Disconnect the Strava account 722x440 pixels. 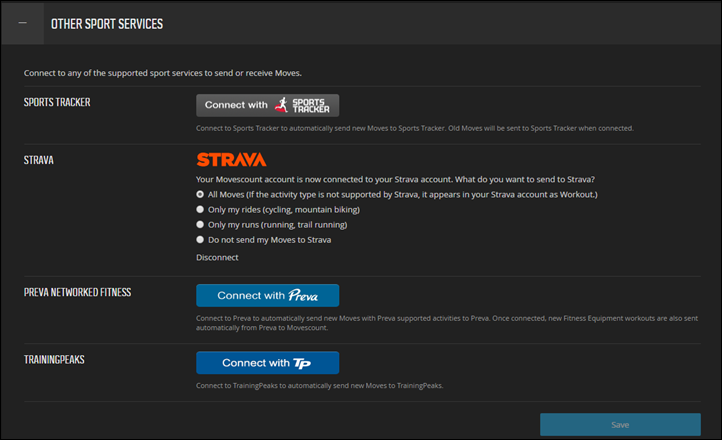(x=217, y=257)
